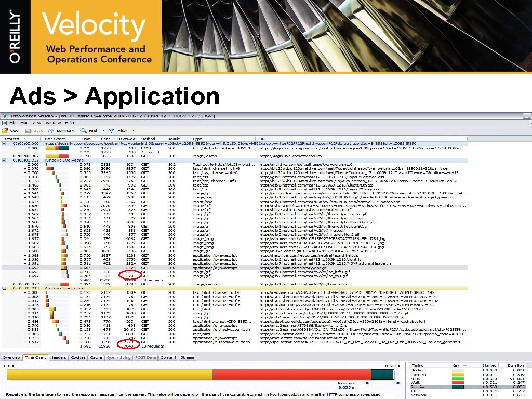This screenshot has width=532, height=399.
Task: Open the Cookies tab
Action: (78, 357)
